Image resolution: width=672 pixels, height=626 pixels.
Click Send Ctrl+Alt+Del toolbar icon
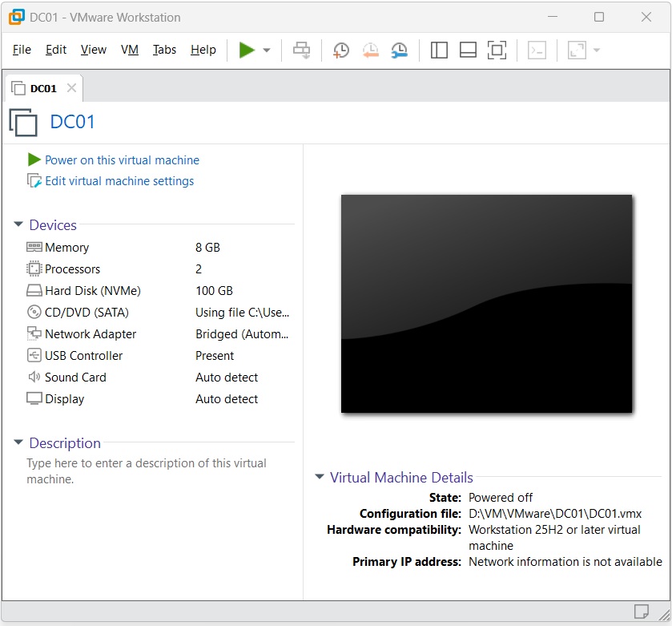(301, 50)
